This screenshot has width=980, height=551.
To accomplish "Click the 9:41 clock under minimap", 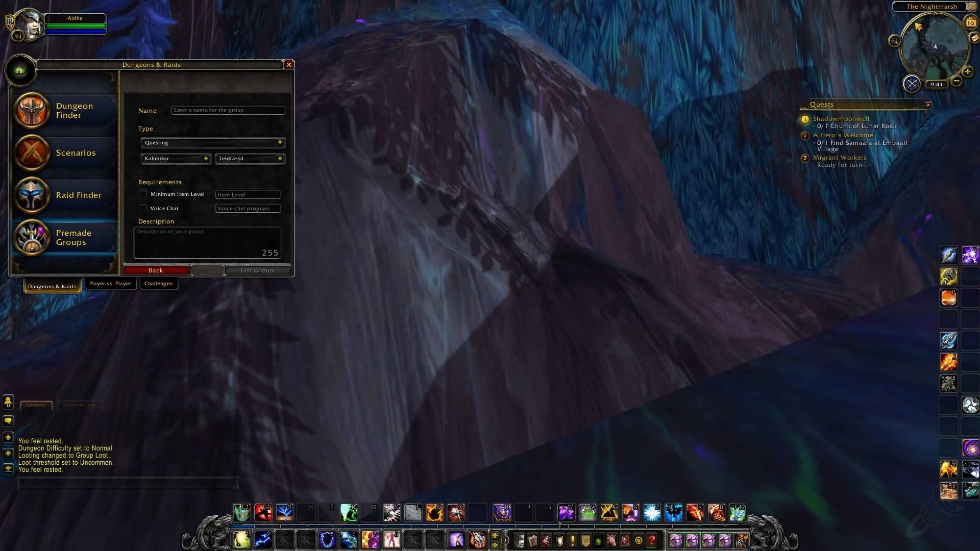I will [937, 85].
